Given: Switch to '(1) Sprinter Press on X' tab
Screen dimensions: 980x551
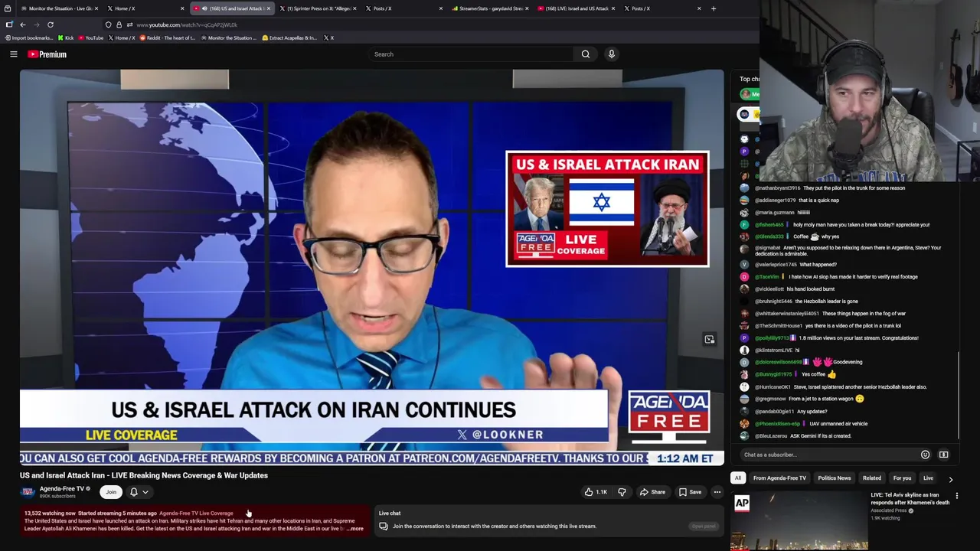Looking at the screenshot, I should click(317, 8).
